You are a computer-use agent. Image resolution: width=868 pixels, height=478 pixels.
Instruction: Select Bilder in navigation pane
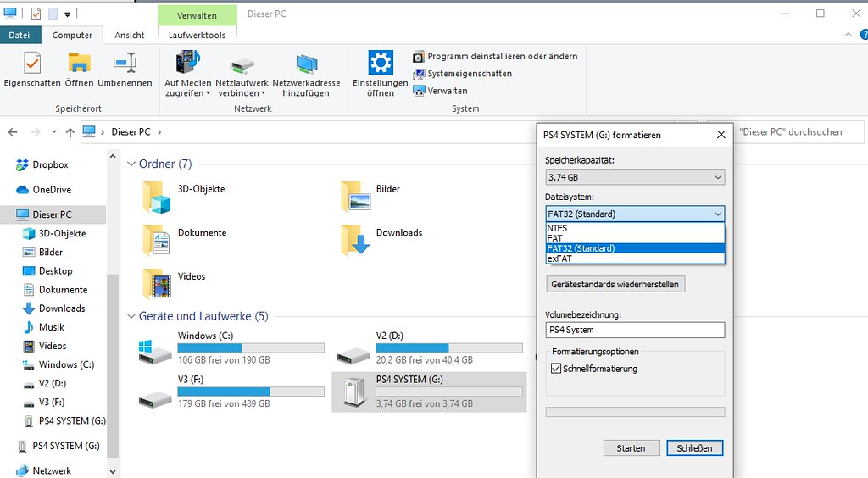pos(50,253)
